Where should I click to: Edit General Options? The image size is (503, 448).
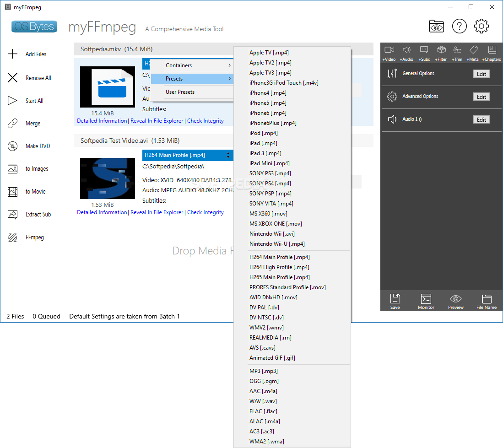click(x=481, y=74)
